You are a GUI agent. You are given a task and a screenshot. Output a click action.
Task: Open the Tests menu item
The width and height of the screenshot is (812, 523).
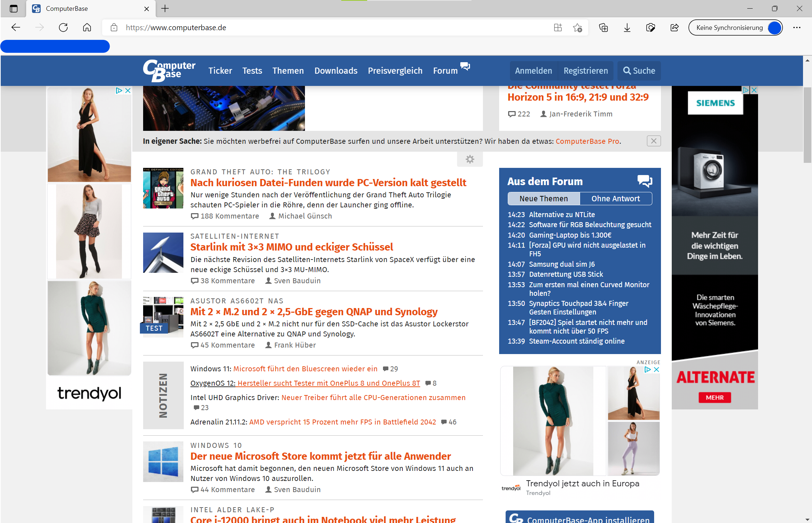(x=252, y=71)
